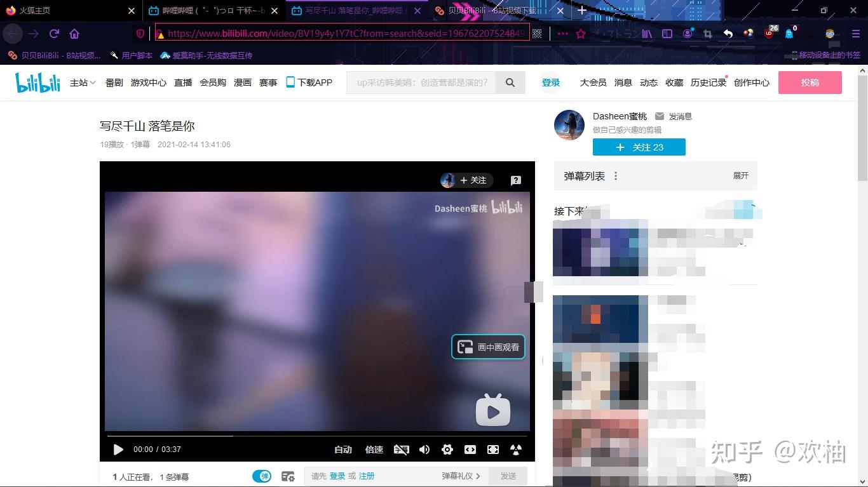
Task: Open danmaku settings icon
Action: click(x=288, y=476)
